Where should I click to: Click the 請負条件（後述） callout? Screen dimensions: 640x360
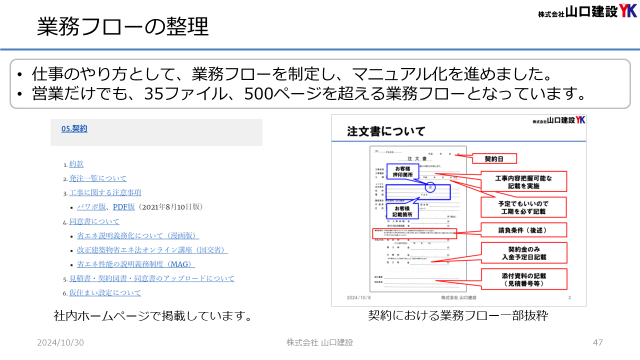click(524, 230)
